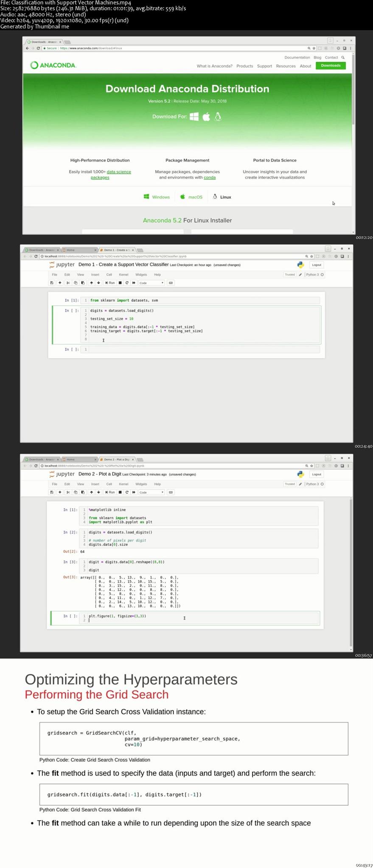Open the cell type dropdown in Demo 1

(x=151, y=283)
